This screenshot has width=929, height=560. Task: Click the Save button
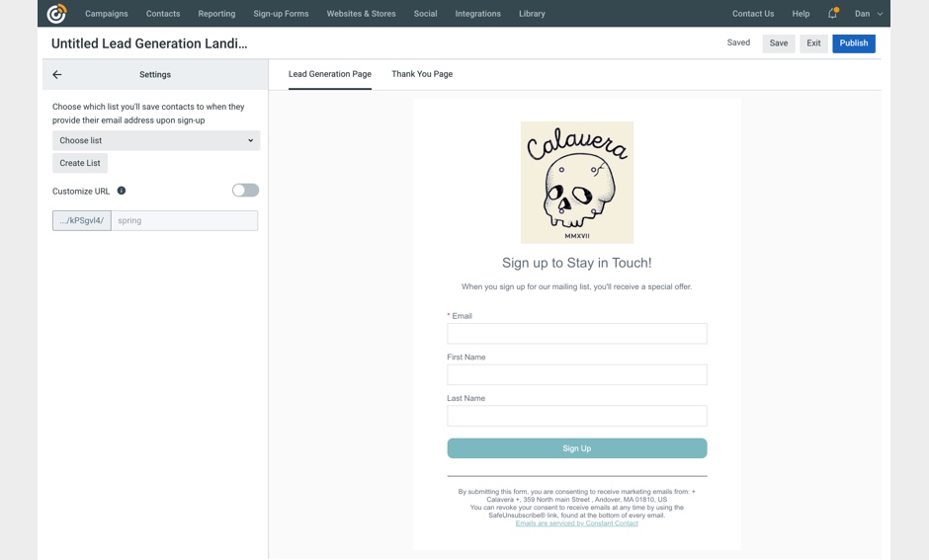779,43
